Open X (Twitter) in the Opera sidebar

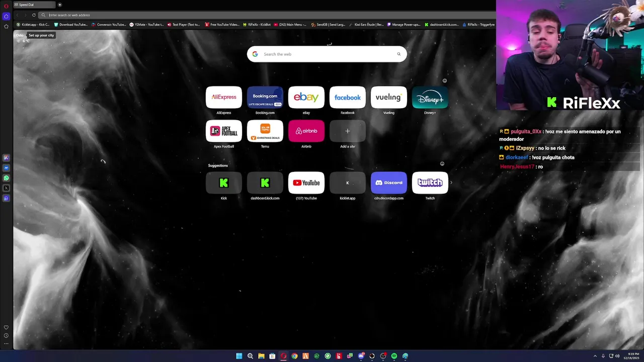click(6, 188)
